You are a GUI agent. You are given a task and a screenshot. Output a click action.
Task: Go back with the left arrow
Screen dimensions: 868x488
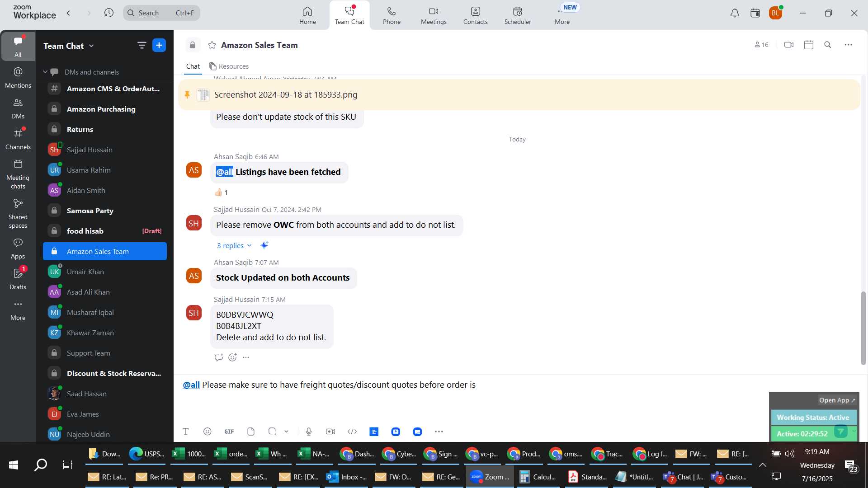pyautogui.click(x=68, y=13)
